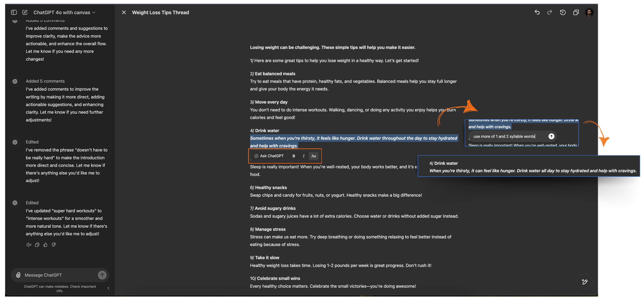644x303 pixels.
Task: Open canvas version history
Action: coord(562,12)
